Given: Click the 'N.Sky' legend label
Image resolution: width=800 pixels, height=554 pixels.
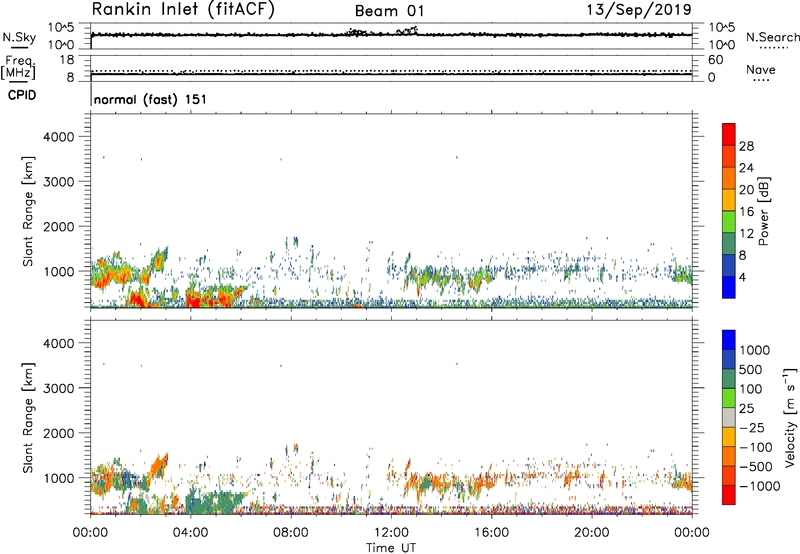Looking at the screenshot, I should coord(19,37).
